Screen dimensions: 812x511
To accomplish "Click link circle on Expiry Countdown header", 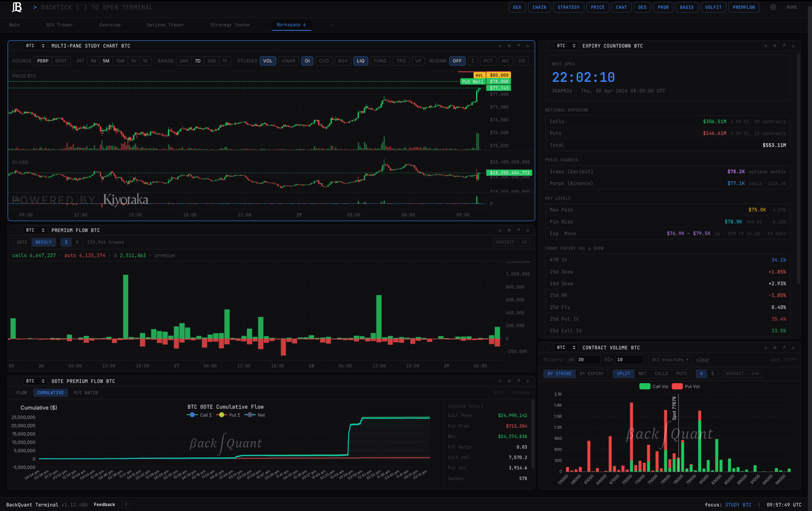I will click(x=546, y=46).
